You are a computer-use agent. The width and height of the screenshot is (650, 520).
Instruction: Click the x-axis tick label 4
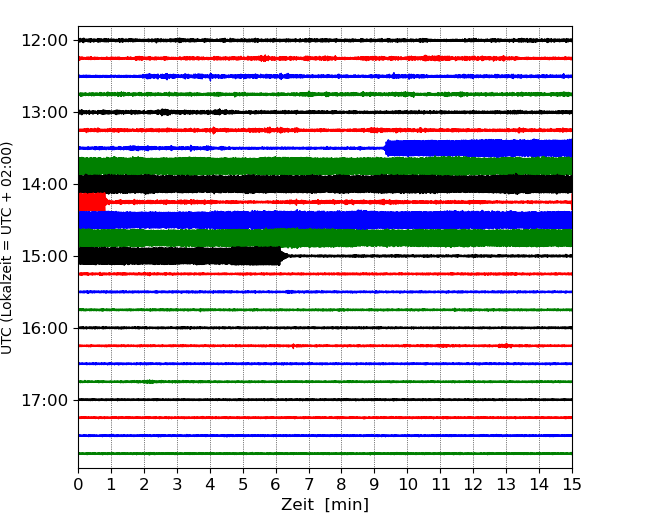click(x=210, y=484)
